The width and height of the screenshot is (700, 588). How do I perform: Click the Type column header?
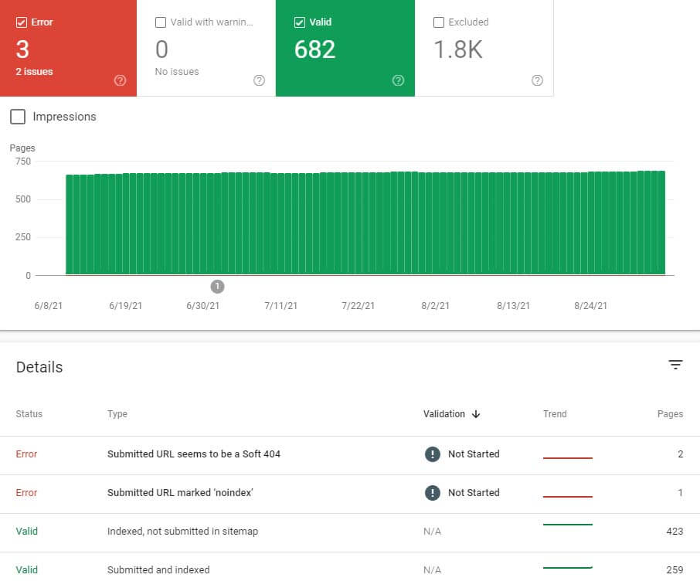pyautogui.click(x=117, y=414)
